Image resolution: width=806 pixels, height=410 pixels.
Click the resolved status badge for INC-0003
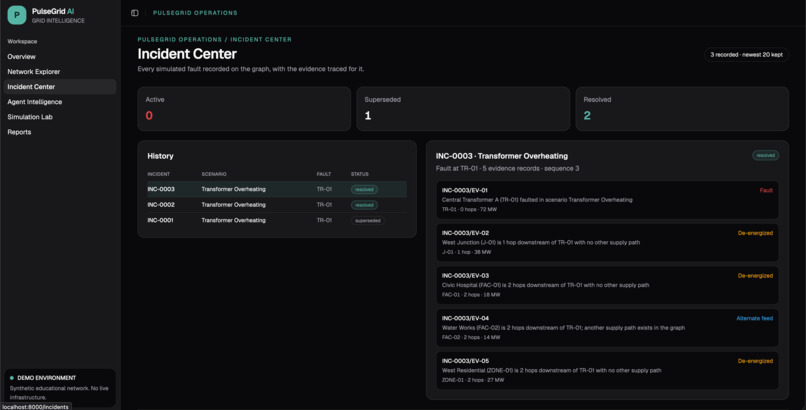364,190
